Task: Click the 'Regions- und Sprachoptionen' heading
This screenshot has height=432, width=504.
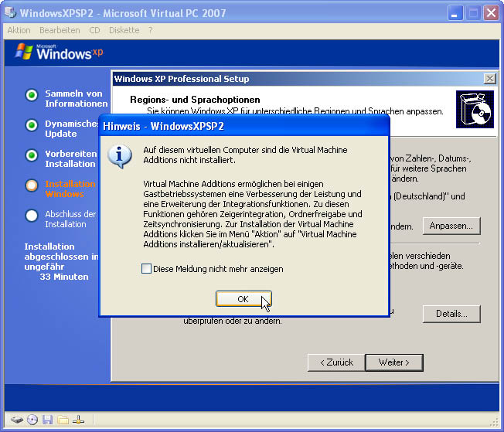Action: click(195, 100)
